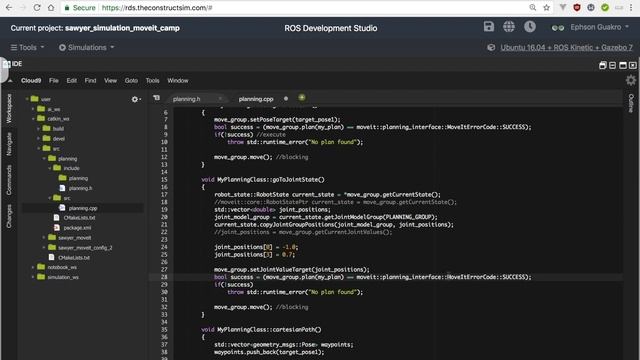Expand the ai_ws folder arrow

[x=33, y=109]
